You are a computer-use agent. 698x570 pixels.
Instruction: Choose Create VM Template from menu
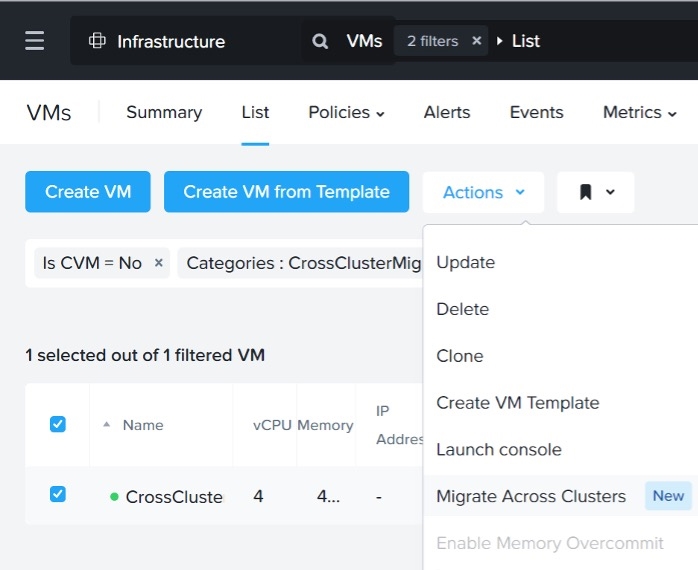(x=517, y=403)
